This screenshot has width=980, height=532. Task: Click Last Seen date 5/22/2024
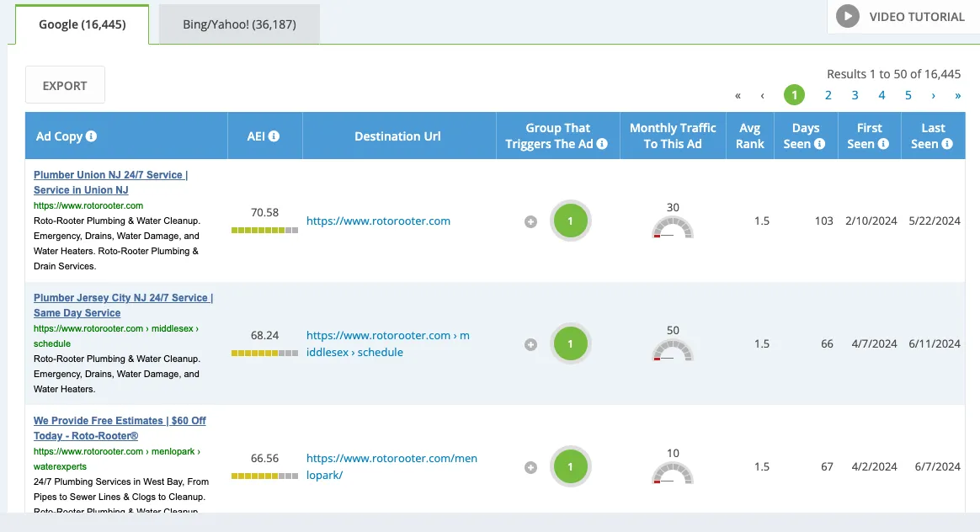click(x=935, y=221)
